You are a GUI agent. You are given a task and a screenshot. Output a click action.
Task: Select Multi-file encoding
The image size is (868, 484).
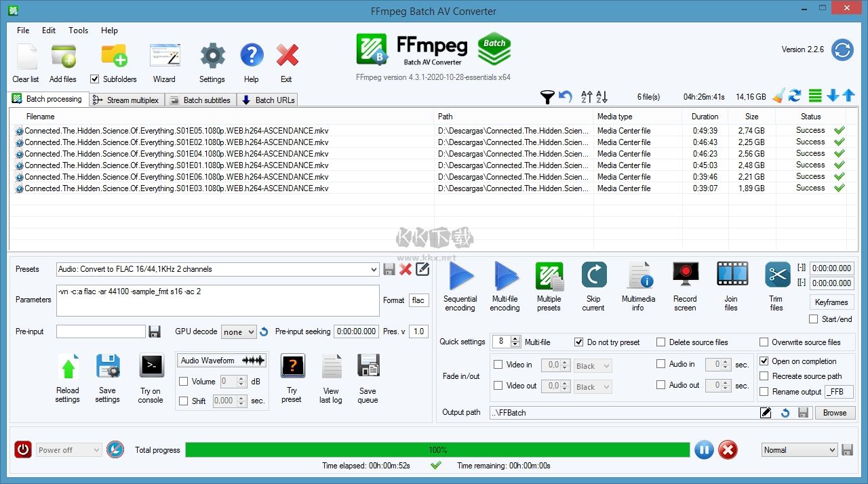[x=505, y=278]
